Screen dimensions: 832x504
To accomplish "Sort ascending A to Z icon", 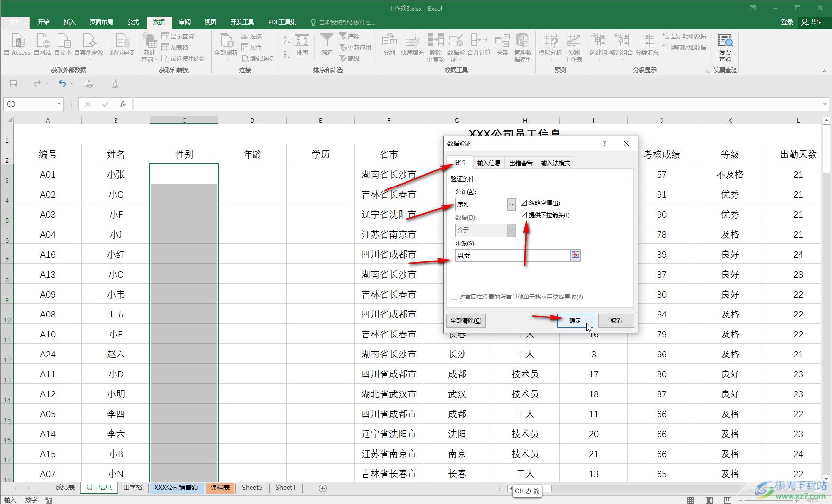I will point(287,40).
